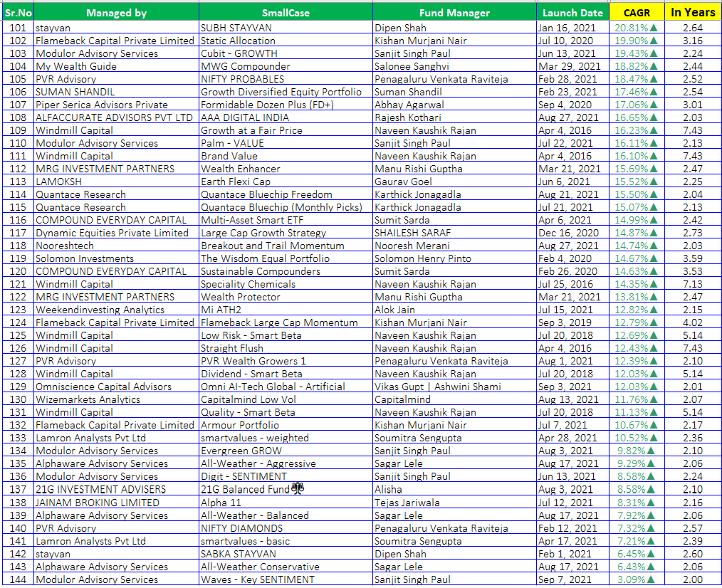Select the 'Formidable Dozen Plus (FD+)' cell
This screenshot has width=722, height=588.
(x=286, y=105)
